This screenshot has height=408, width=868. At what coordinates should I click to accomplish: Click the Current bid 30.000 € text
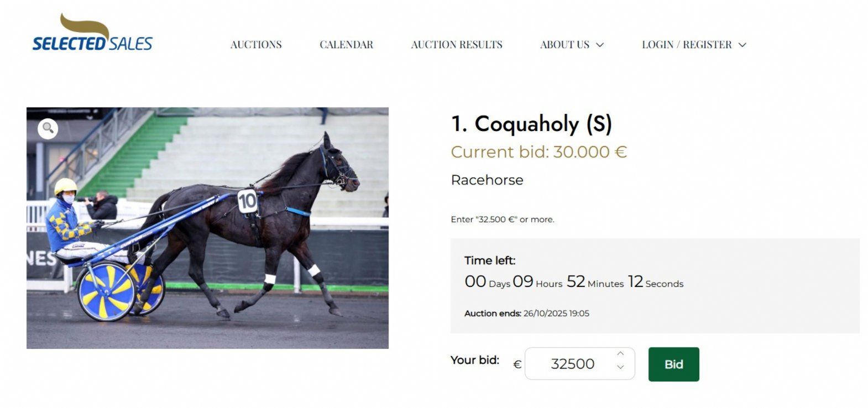point(539,152)
